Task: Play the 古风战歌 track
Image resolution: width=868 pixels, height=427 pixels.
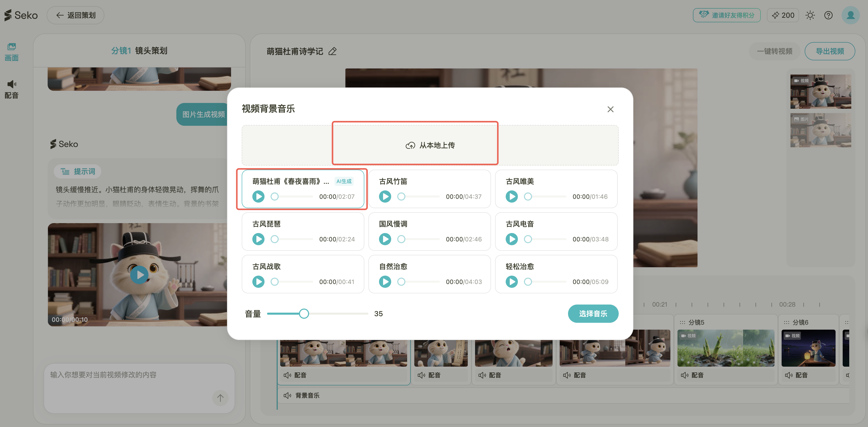Action: pos(258,281)
